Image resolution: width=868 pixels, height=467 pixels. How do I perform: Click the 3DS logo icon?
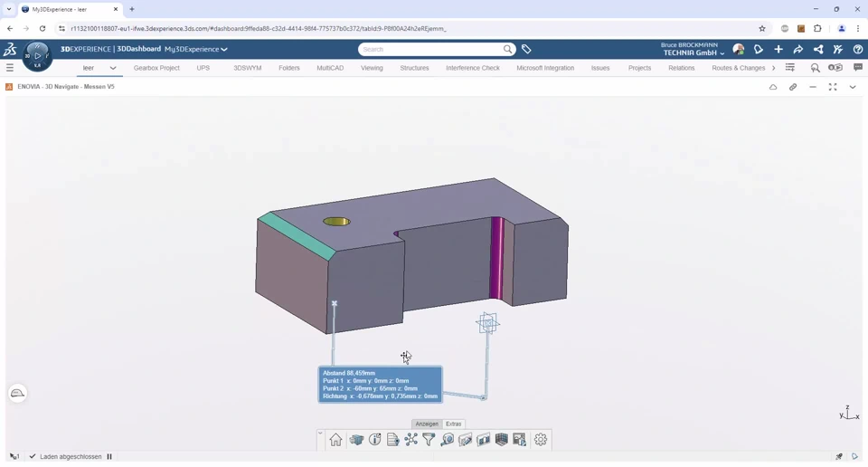coord(10,49)
